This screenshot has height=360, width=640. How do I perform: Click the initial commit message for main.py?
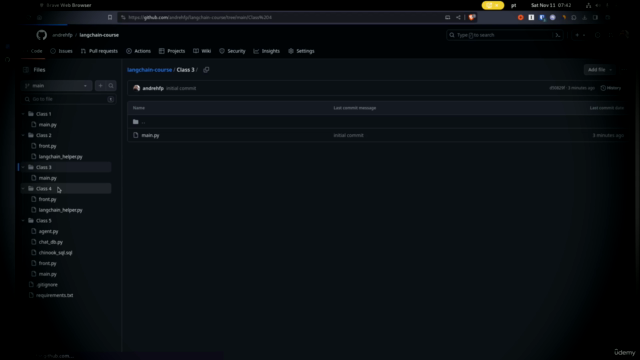[x=348, y=135]
